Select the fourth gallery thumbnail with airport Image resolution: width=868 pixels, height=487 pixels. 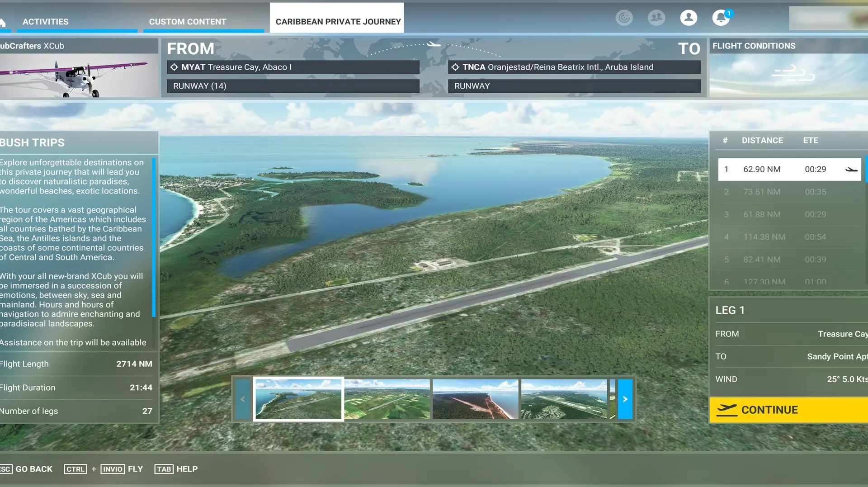click(564, 399)
